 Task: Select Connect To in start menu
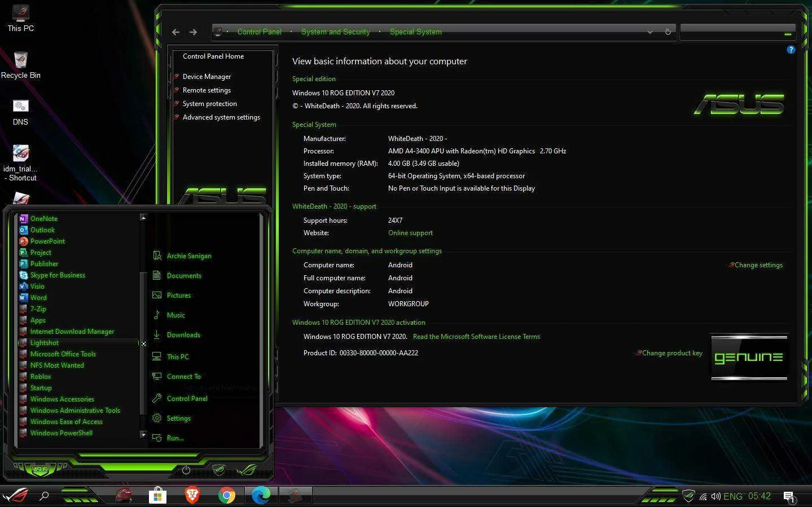[176, 377]
